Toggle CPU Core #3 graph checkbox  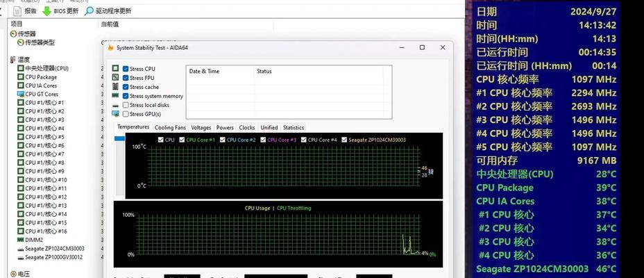(x=263, y=140)
